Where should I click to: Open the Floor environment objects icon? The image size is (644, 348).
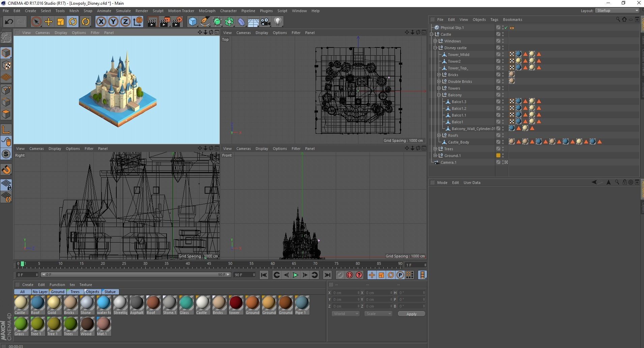(x=254, y=22)
